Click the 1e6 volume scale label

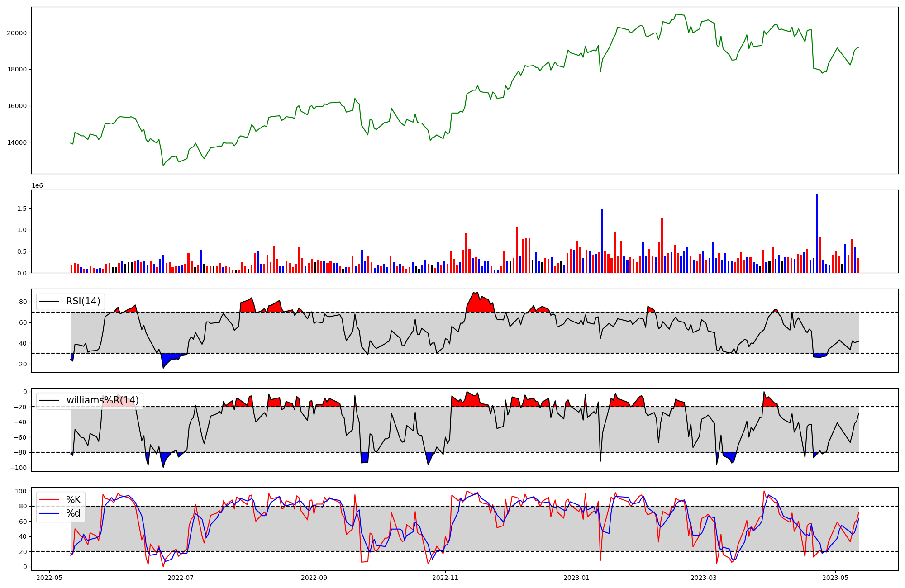coord(37,186)
